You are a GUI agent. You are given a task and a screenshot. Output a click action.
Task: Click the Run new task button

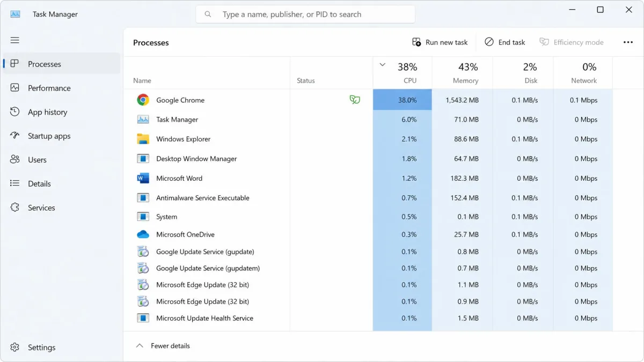click(440, 42)
